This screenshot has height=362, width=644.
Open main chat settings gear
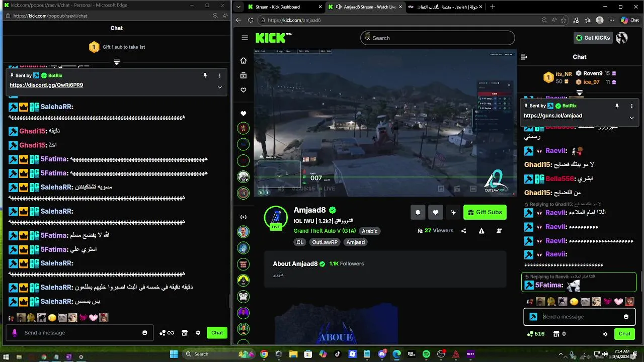click(x=605, y=334)
